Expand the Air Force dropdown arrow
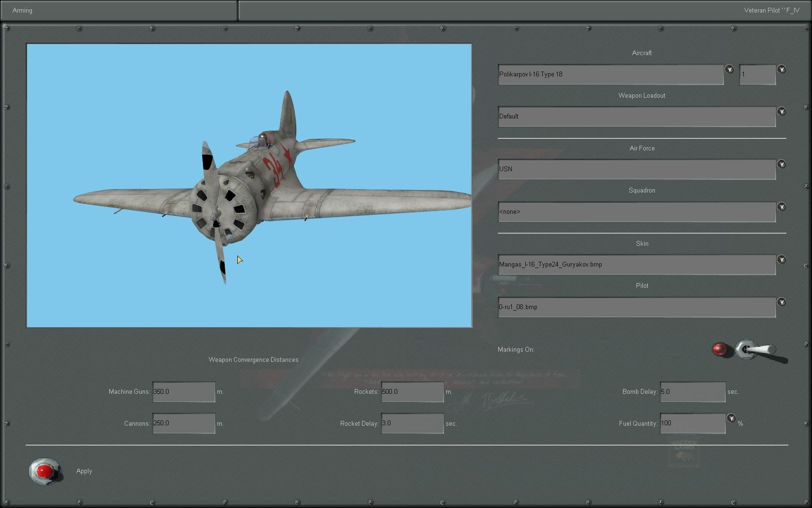This screenshot has width=812, height=508. click(782, 164)
